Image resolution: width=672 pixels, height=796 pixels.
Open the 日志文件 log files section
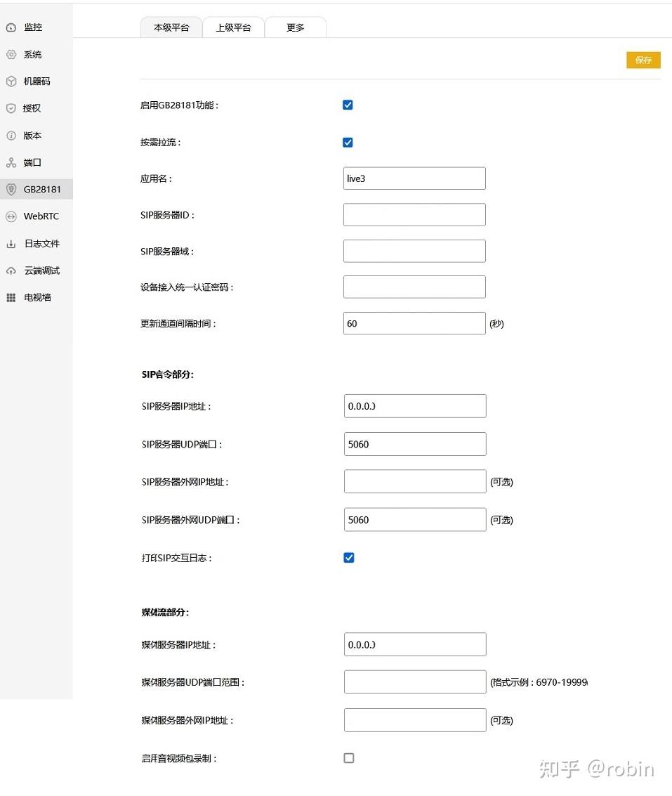38,243
